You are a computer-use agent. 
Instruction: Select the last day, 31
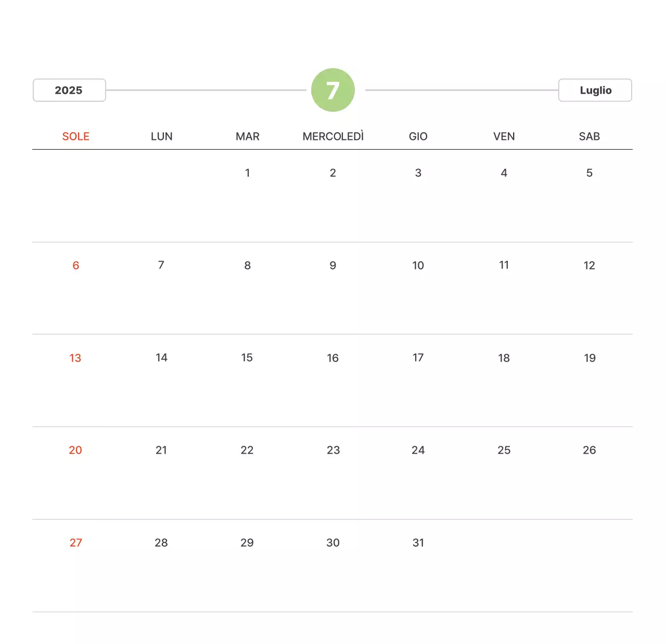[418, 543]
